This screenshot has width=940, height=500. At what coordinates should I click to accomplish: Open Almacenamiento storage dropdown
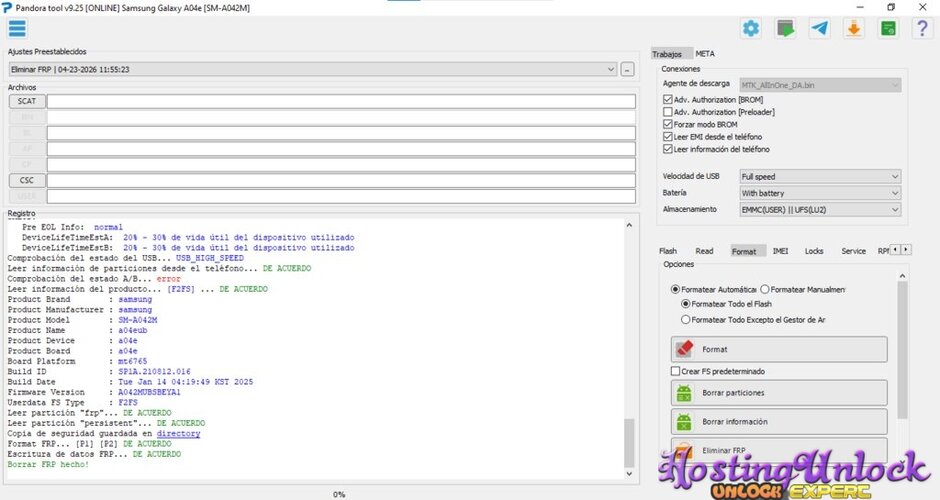(820, 209)
